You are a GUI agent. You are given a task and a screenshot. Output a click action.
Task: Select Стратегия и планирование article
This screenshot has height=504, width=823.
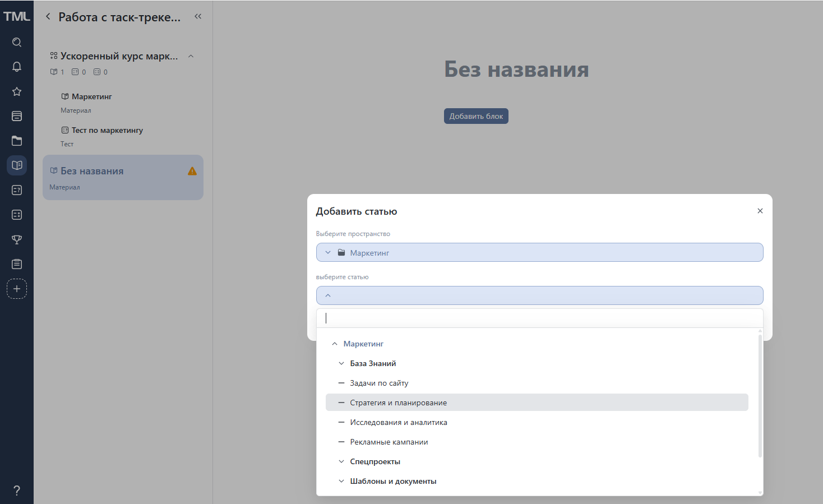pyautogui.click(x=398, y=402)
